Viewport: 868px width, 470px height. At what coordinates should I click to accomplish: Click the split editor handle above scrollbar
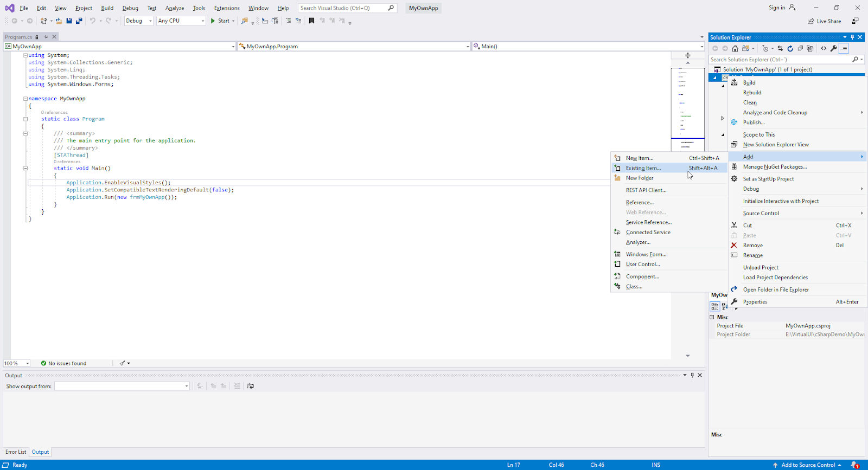coord(688,55)
